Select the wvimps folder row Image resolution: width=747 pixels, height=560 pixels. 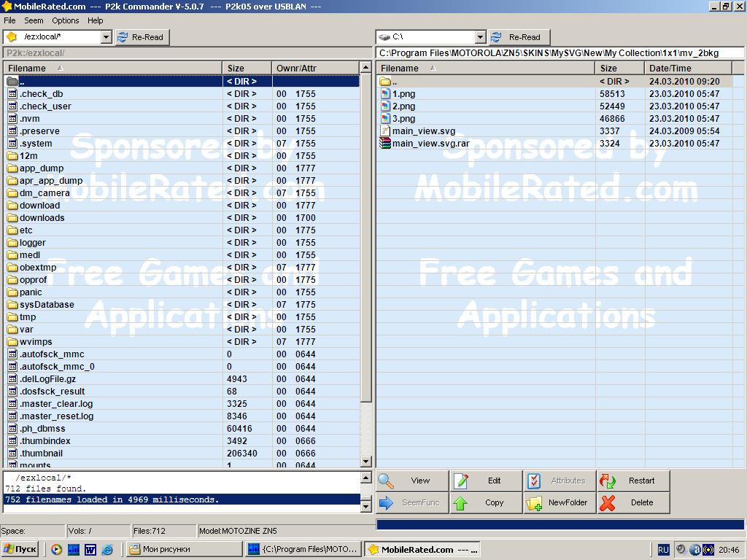(x=182, y=342)
